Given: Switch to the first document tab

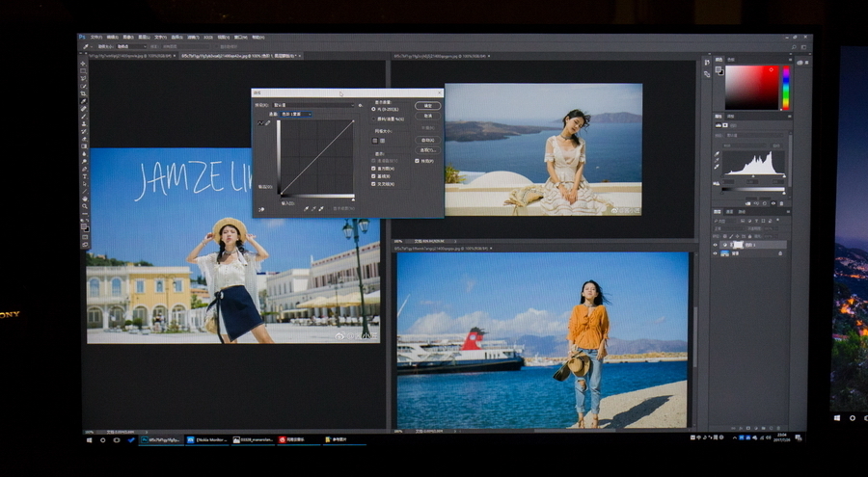Looking at the screenshot, I should click(130, 56).
